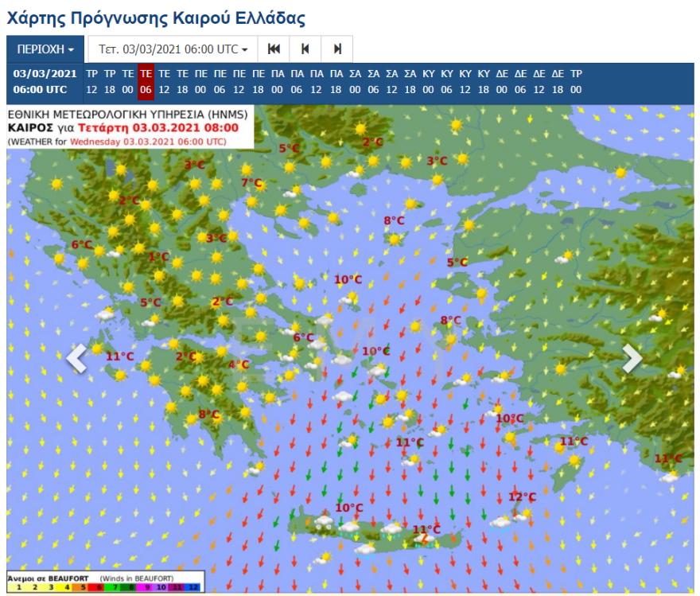
Task: Click the skip-to-first forecast time icon
Action: click(x=274, y=49)
